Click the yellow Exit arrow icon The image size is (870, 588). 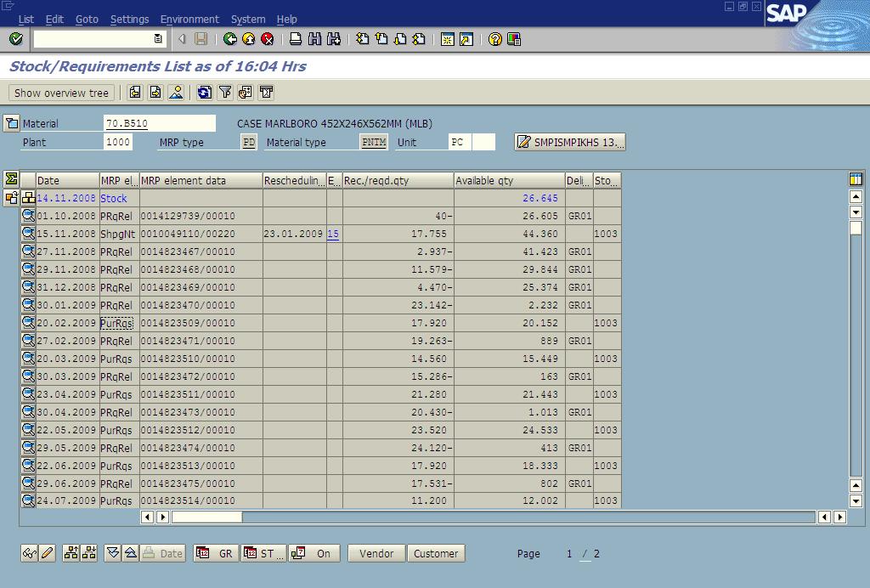tap(249, 39)
